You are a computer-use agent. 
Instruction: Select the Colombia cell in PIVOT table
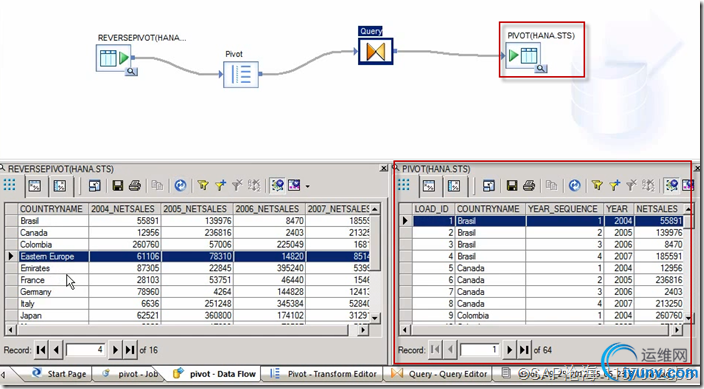pyautogui.click(x=490, y=315)
